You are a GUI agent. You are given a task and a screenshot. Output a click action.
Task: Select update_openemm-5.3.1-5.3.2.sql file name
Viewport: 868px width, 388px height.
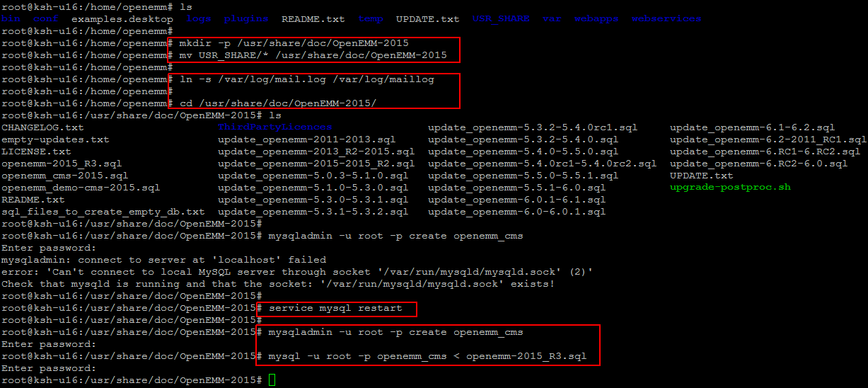(x=313, y=212)
